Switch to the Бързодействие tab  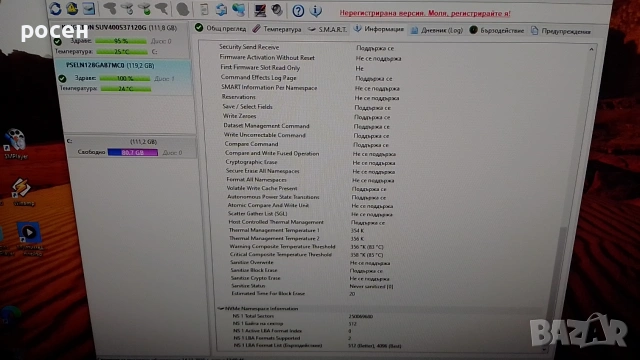[x=497, y=31]
